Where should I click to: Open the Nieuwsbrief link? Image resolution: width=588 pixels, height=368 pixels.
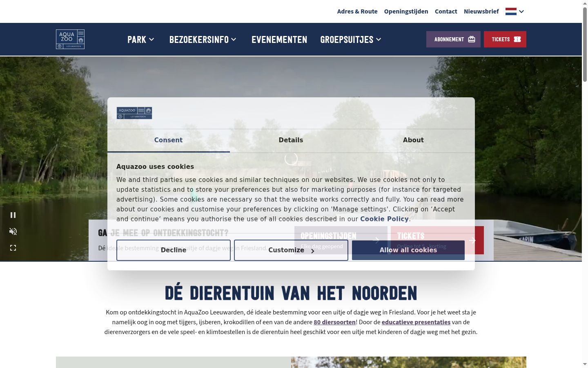tap(481, 11)
